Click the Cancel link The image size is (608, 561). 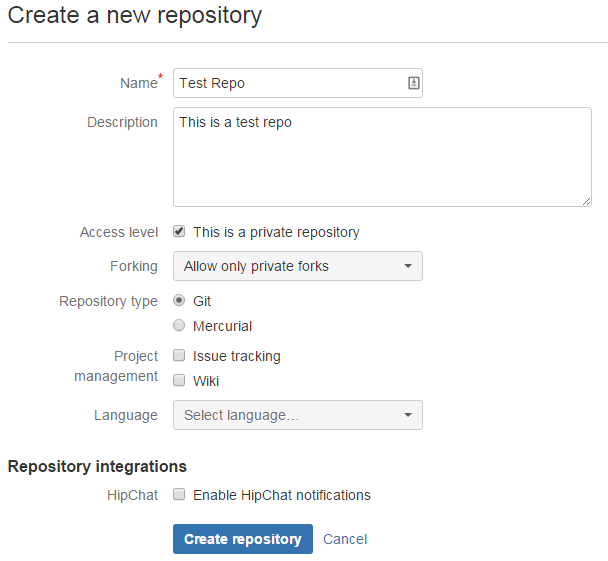345,539
